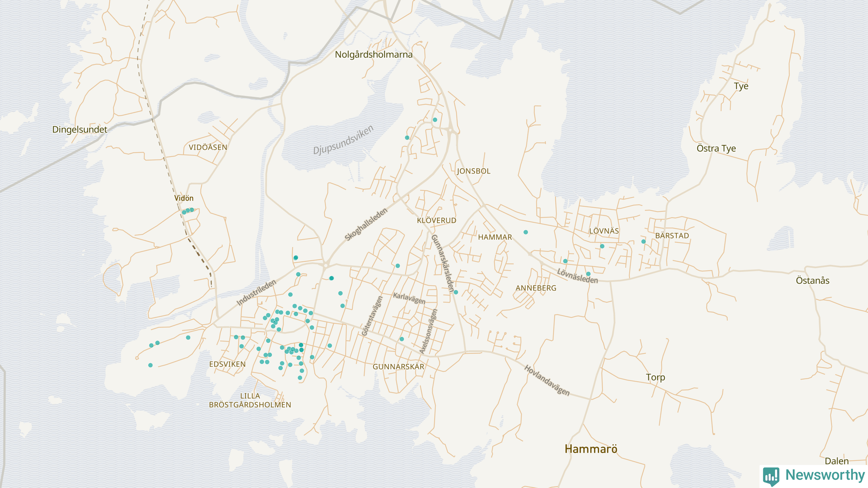Select the data point on Gunnarskärsleden road

[x=456, y=292]
